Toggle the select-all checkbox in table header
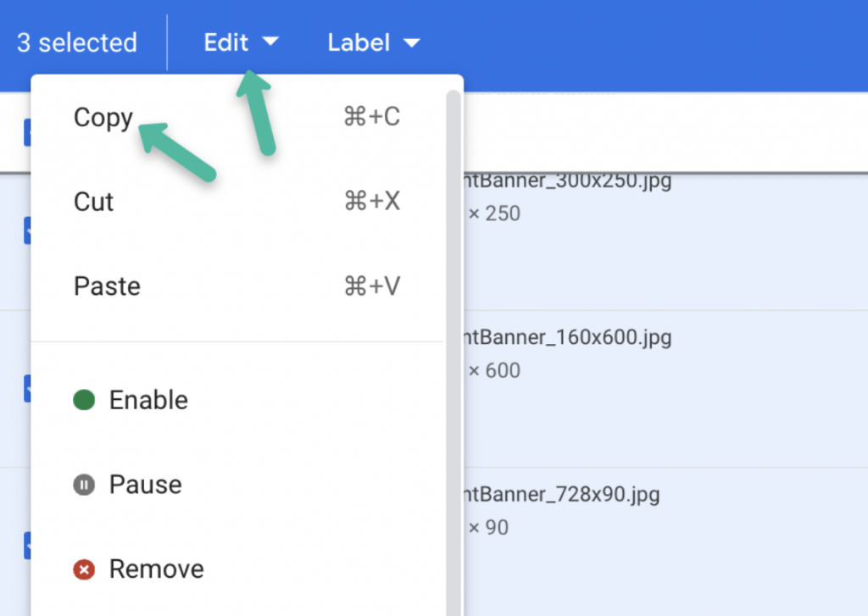868x616 pixels. [x=27, y=131]
